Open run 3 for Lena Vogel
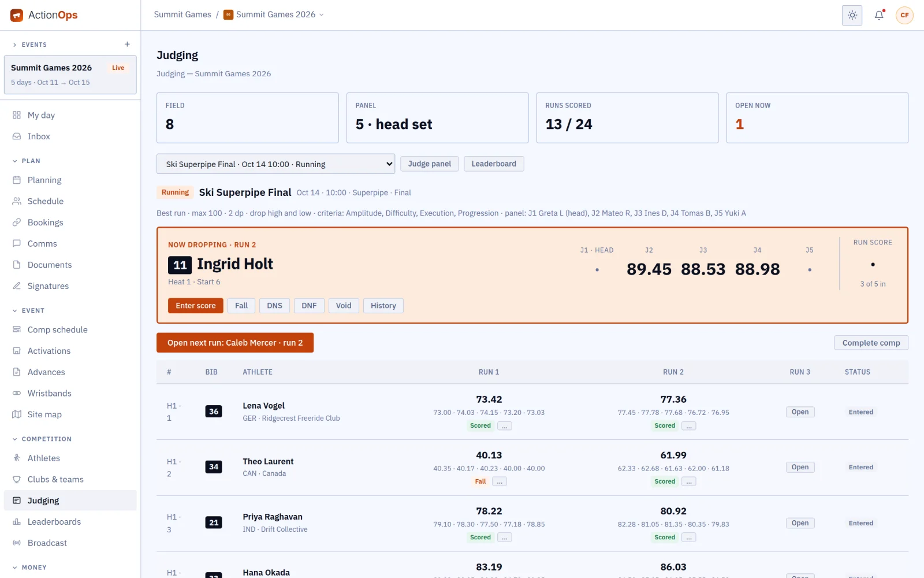 coord(800,412)
